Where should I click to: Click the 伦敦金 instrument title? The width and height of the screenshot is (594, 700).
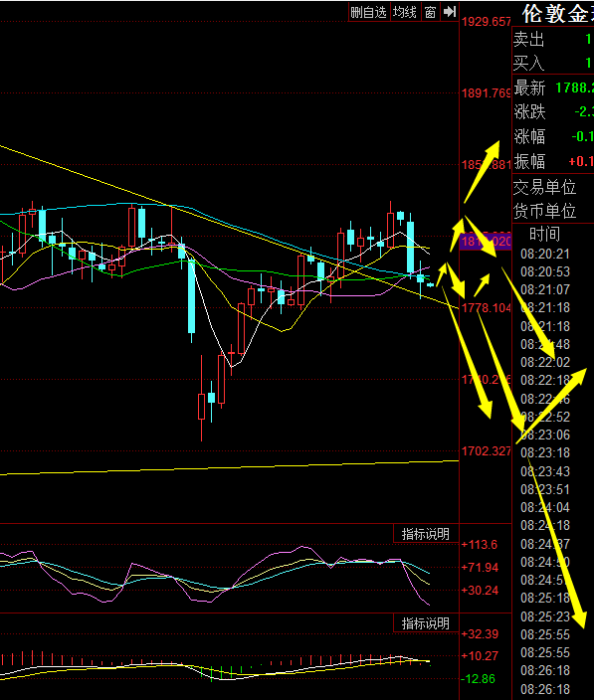click(x=558, y=14)
